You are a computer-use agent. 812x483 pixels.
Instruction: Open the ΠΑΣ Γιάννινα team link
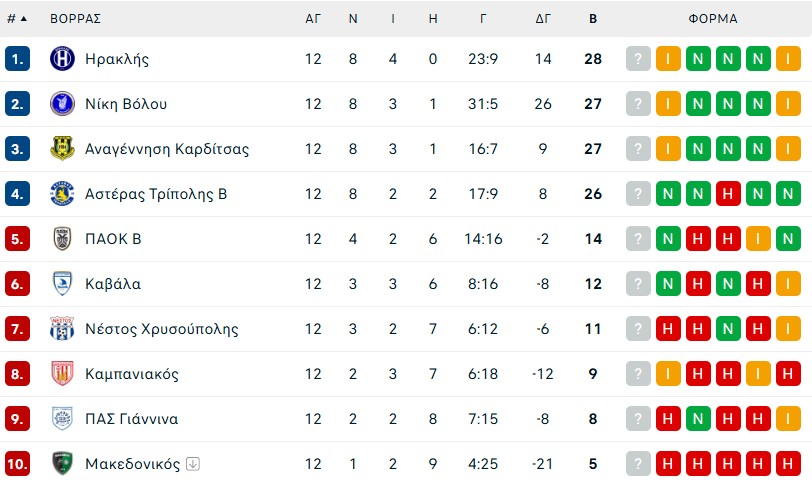pyautogui.click(x=131, y=419)
